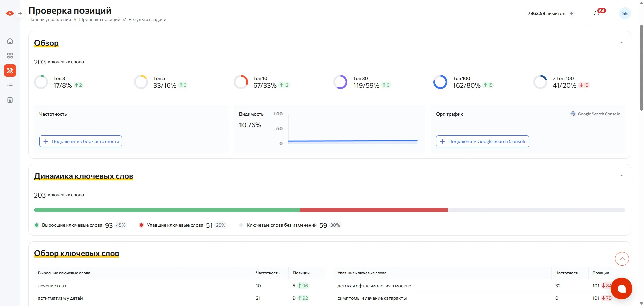Click the Top 10 donut chart

click(241, 82)
